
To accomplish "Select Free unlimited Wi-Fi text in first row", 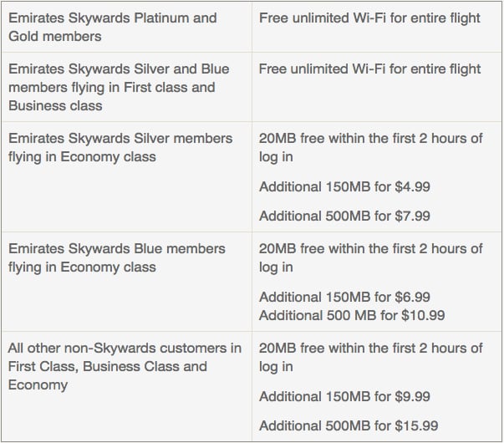I will (369, 18).
